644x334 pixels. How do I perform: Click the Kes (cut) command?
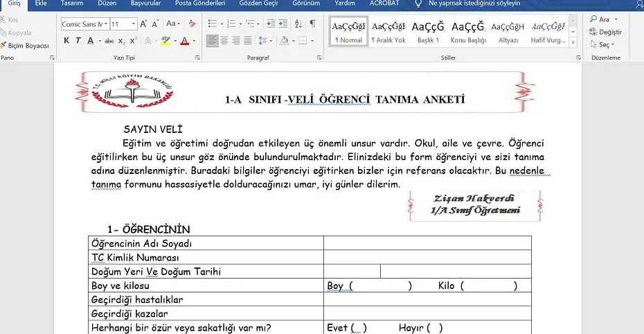tap(10, 19)
